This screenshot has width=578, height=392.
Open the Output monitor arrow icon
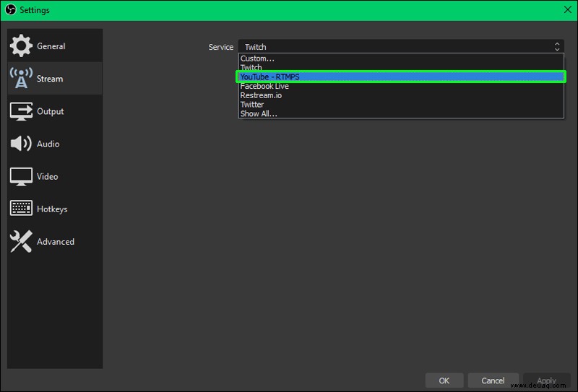(x=21, y=111)
